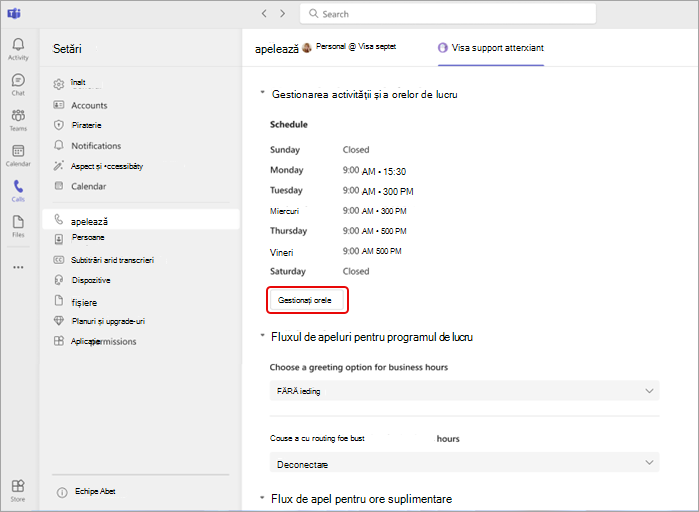Open Subtitrări and transcrieri settings
The image size is (699, 512).
(x=112, y=260)
